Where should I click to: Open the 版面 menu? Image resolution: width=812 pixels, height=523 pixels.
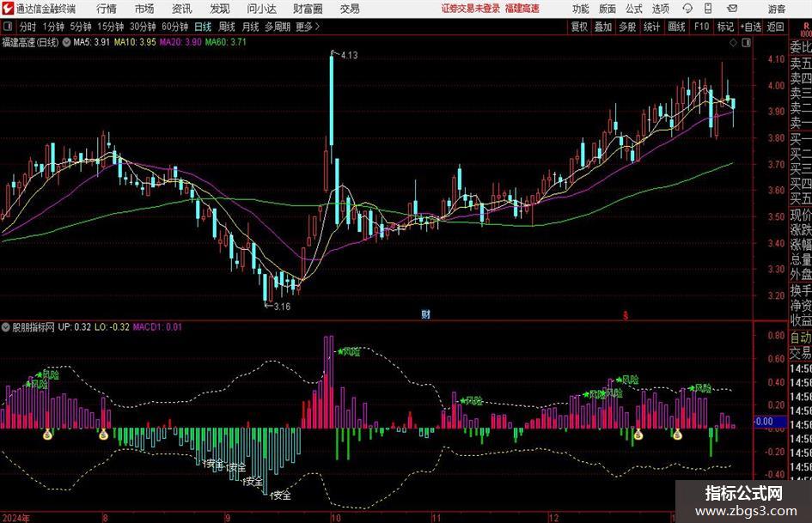(x=607, y=9)
